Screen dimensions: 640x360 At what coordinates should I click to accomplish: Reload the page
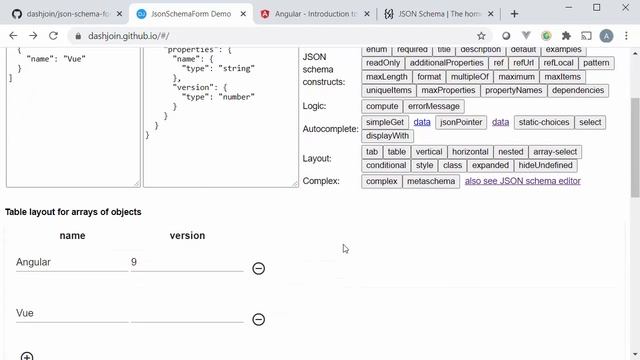(x=53, y=36)
